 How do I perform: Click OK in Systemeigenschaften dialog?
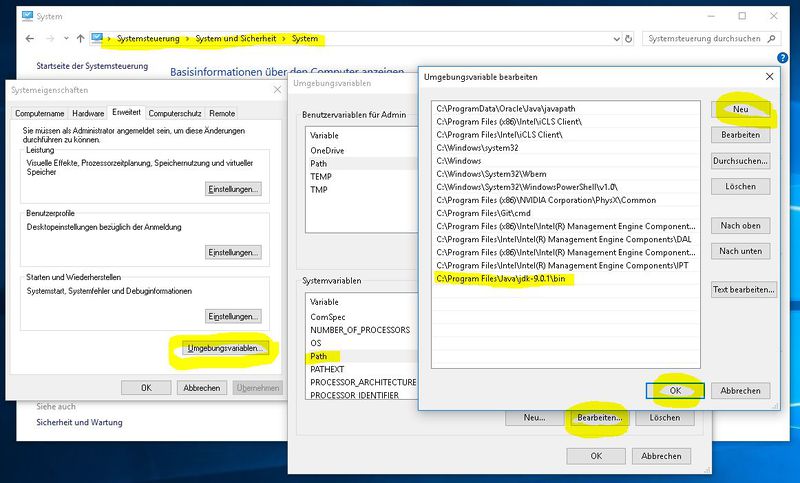146,388
